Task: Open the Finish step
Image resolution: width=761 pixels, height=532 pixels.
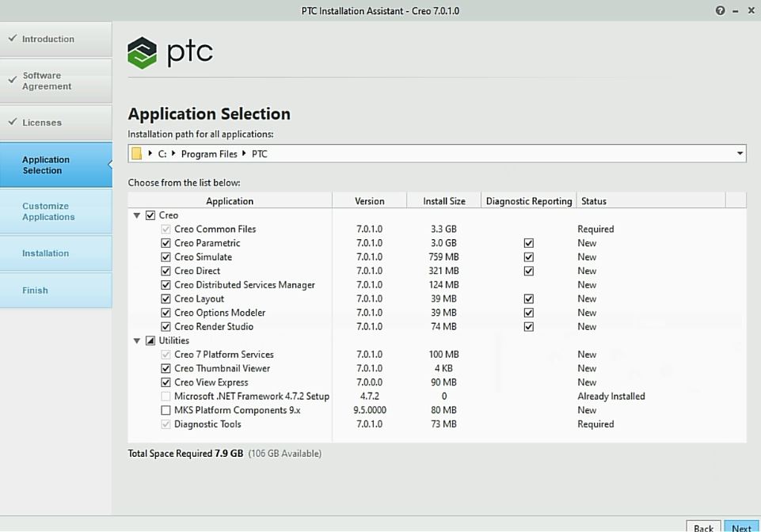Action: [x=55, y=291]
